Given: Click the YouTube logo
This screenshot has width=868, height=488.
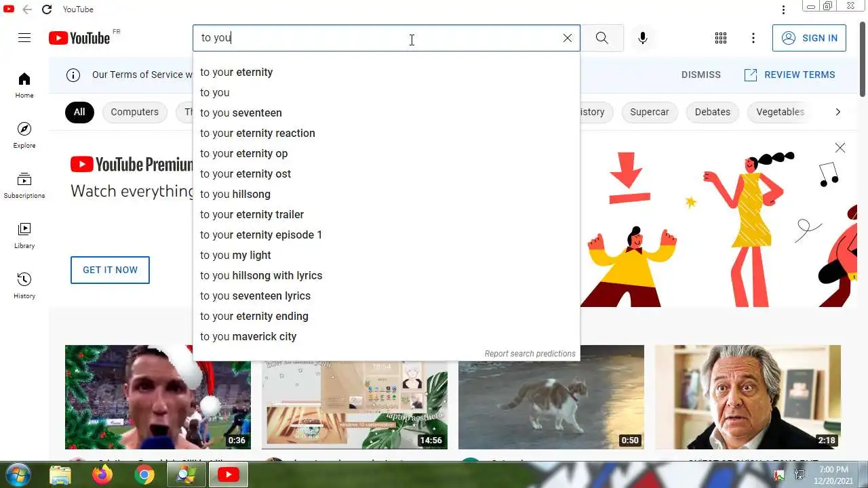Looking at the screenshot, I should point(79,38).
